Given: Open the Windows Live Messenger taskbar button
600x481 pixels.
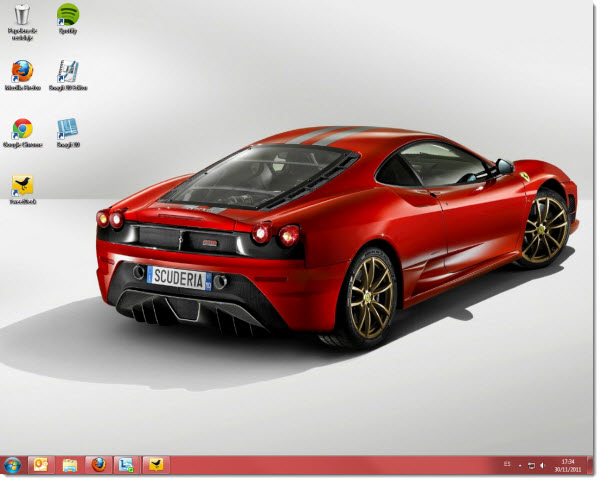Looking at the screenshot, I should [127, 466].
